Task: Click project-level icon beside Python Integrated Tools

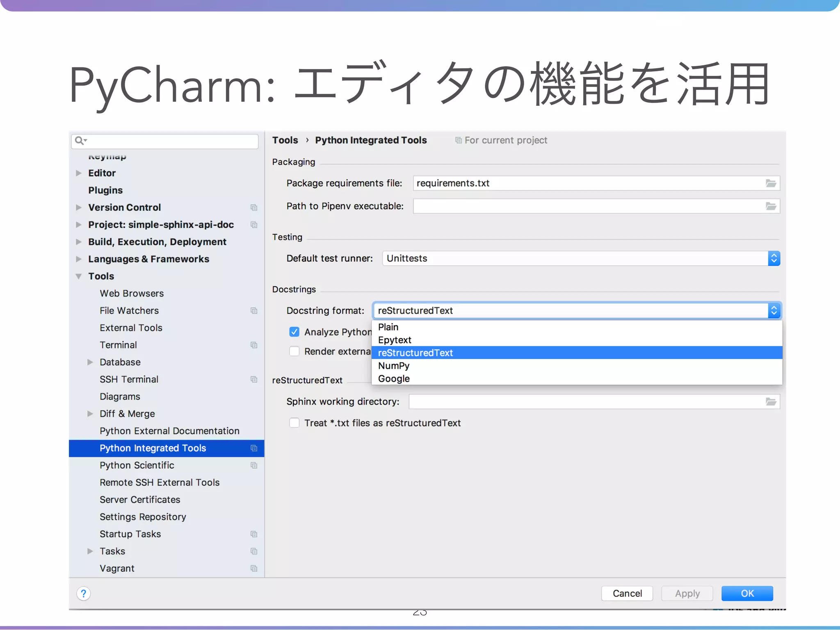Action: (x=254, y=448)
